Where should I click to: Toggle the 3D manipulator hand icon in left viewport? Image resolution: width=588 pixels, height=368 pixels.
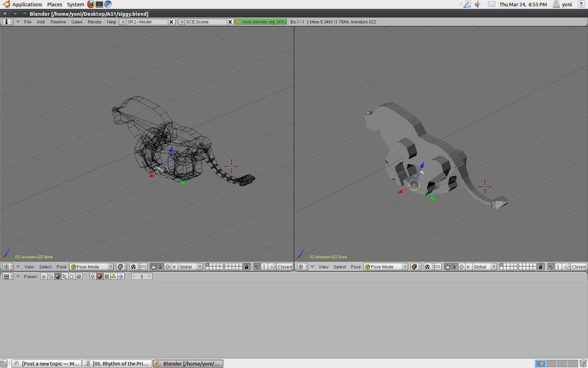(153, 267)
